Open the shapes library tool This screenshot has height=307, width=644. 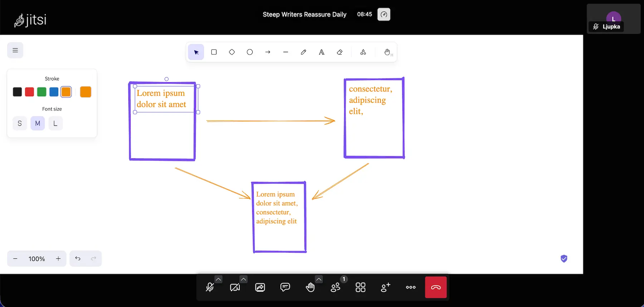click(363, 52)
